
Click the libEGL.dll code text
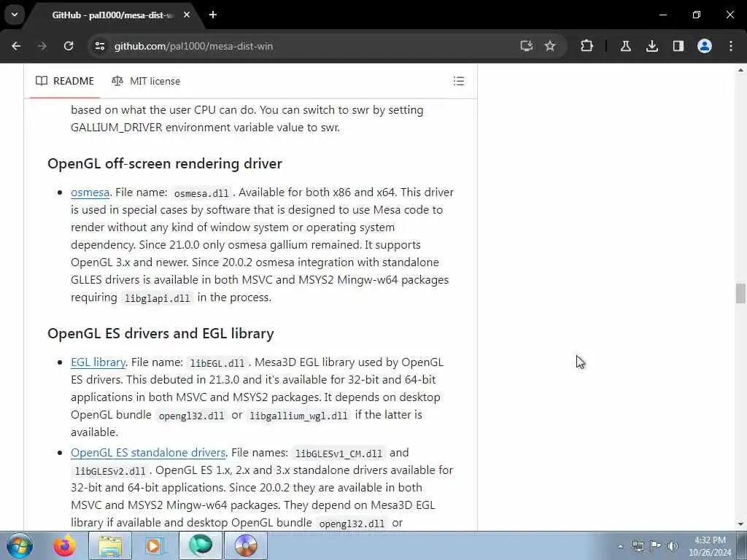pyautogui.click(x=217, y=363)
